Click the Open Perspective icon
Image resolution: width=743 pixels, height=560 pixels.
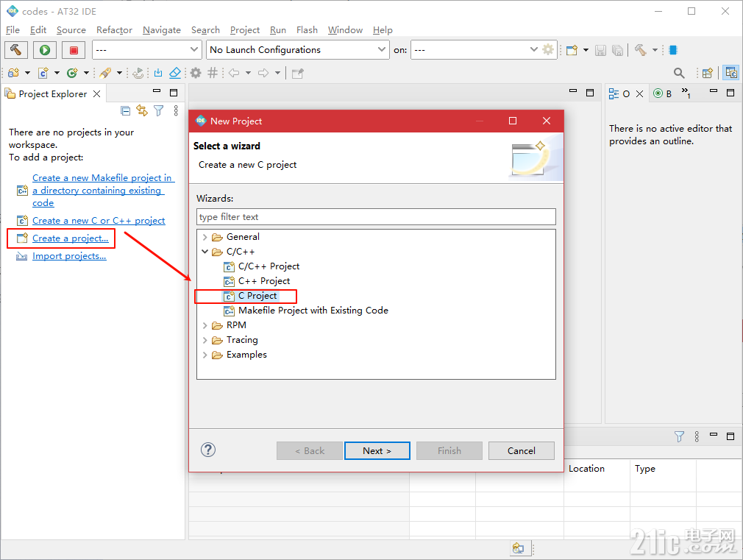pyautogui.click(x=708, y=73)
